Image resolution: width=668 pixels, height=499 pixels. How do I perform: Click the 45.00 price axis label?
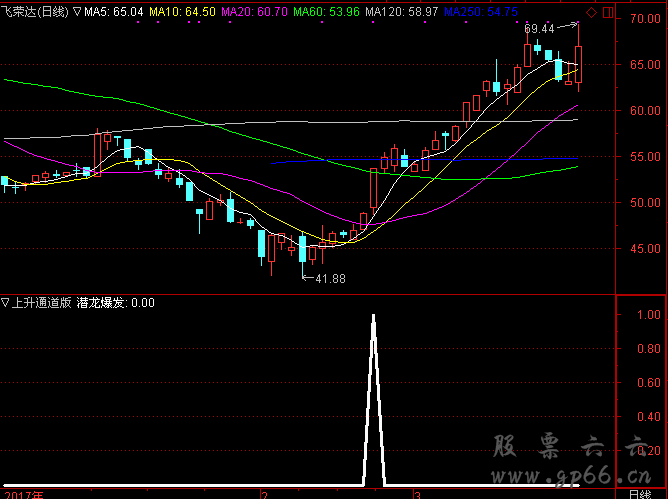pyautogui.click(x=645, y=249)
